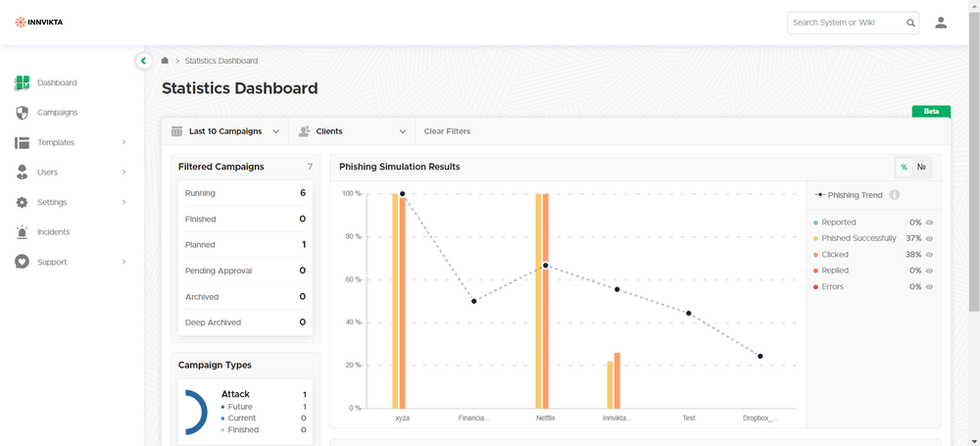This screenshot has height=446, width=980.
Task: Toggle Replied series visibility eye
Action: click(x=929, y=271)
